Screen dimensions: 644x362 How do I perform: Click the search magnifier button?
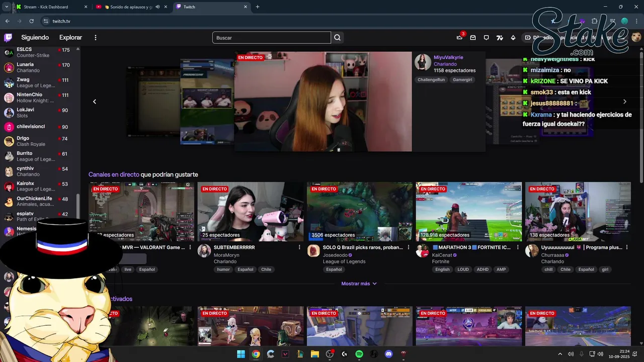pos(338,38)
